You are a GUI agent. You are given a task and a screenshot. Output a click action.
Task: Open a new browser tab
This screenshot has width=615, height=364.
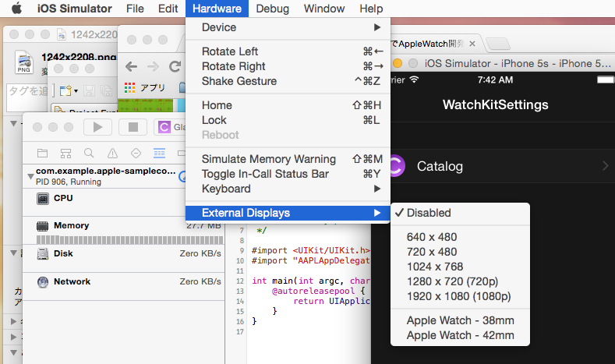click(498, 44)
